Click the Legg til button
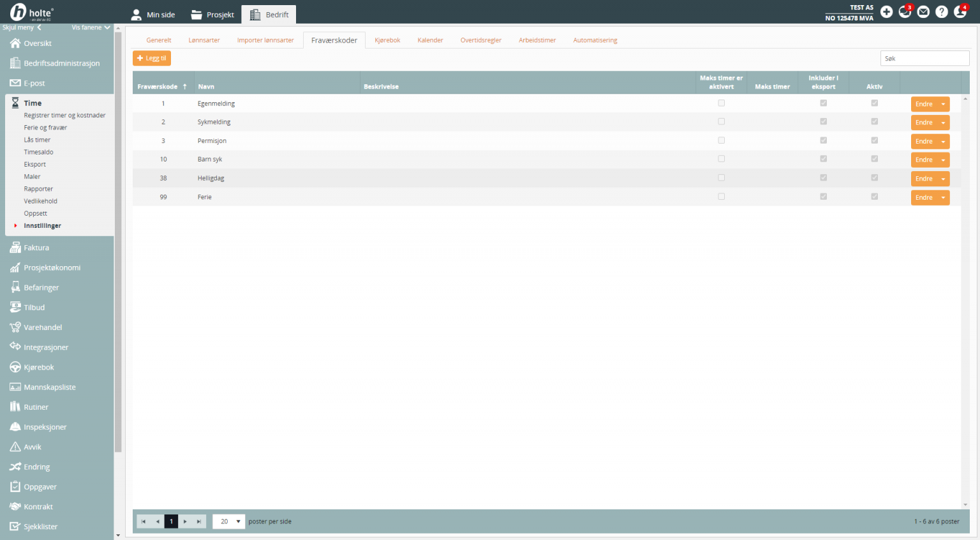The width and height of the screenshot is (980, 540). point(152,58)
